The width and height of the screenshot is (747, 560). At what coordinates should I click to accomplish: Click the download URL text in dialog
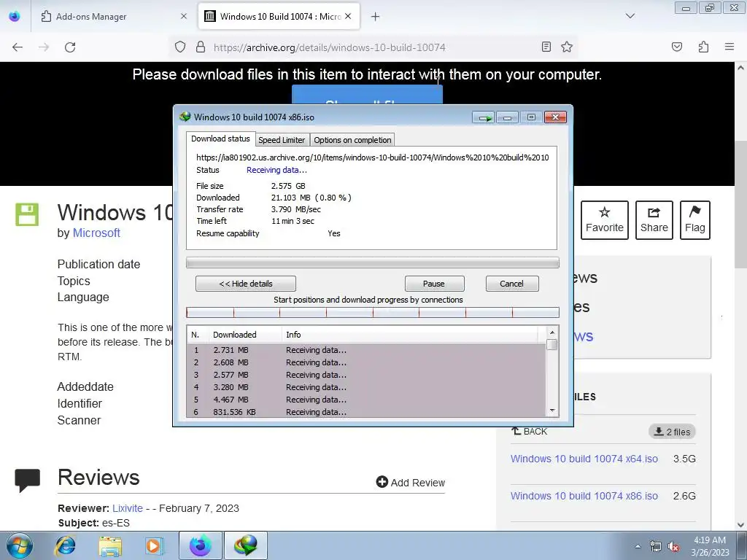click(373, 157)
